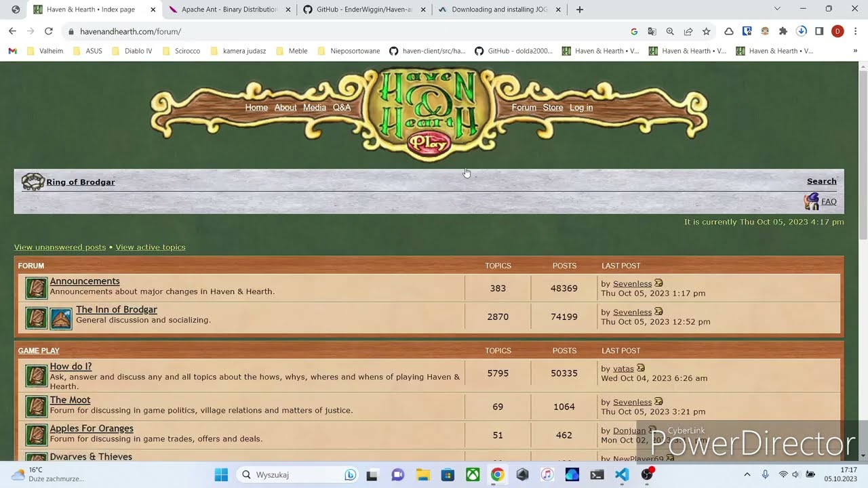
Task: Open Xbox app from taskbar
Action: 473,474
